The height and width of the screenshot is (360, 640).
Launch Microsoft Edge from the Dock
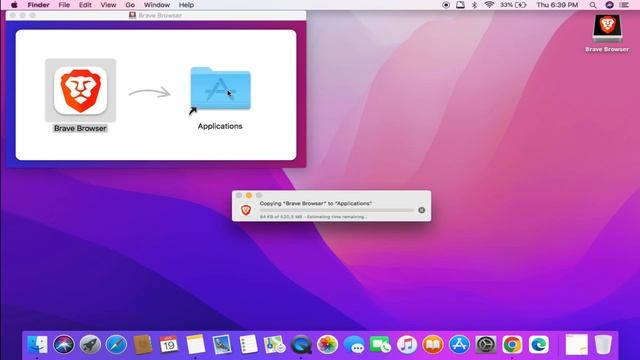click(x=539, y=344)
